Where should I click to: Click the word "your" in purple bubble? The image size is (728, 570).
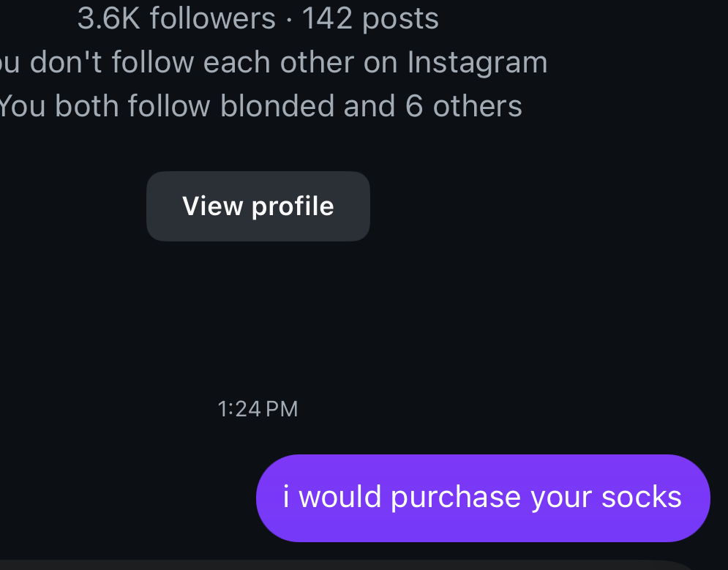[x=560, y=498]
